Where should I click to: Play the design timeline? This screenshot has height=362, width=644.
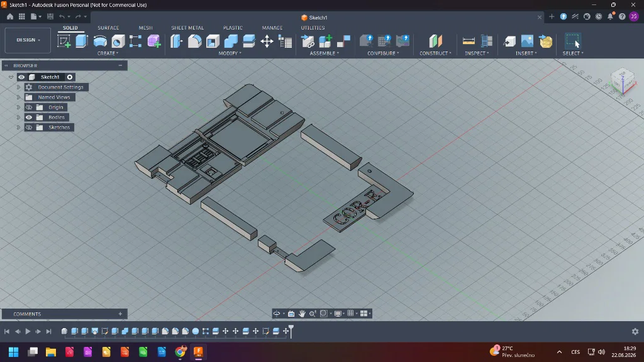[28, 331]
